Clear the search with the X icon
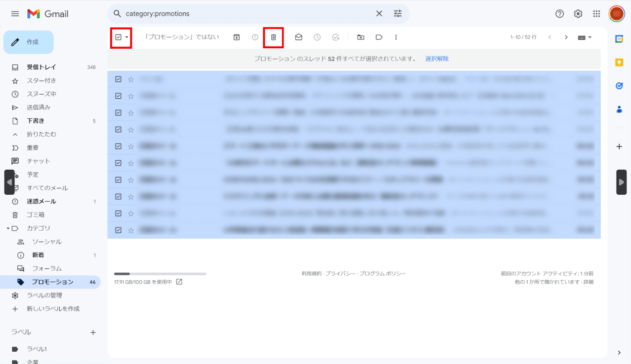 pos(379,14)
